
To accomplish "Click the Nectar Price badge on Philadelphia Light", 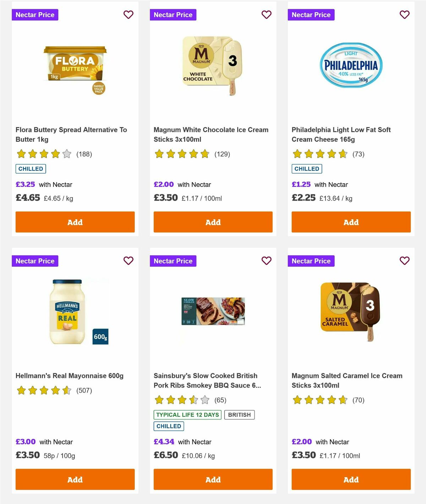I will coord(311,15).
